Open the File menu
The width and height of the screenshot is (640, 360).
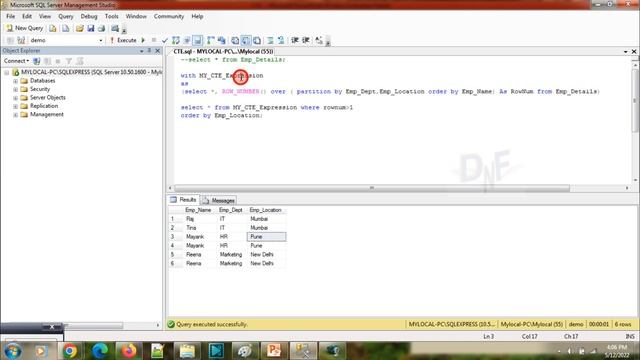11,16
